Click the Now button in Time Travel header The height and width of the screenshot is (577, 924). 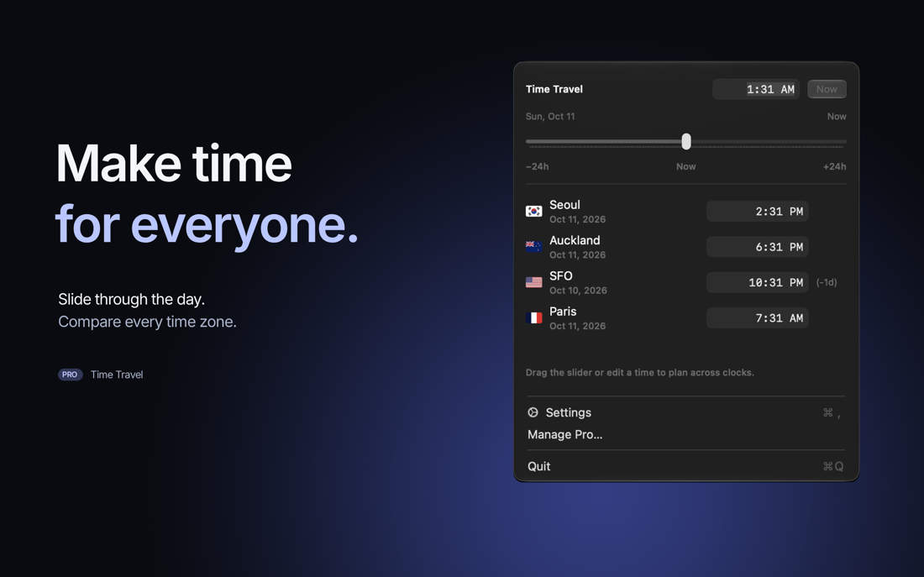827,89
